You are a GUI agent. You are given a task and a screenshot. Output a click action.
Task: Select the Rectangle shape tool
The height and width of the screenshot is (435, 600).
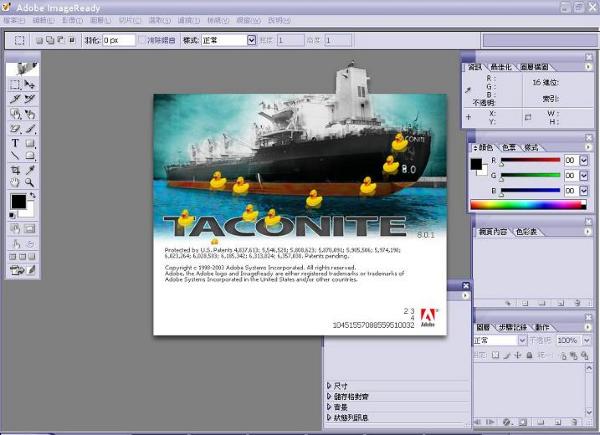click(30, 143)
